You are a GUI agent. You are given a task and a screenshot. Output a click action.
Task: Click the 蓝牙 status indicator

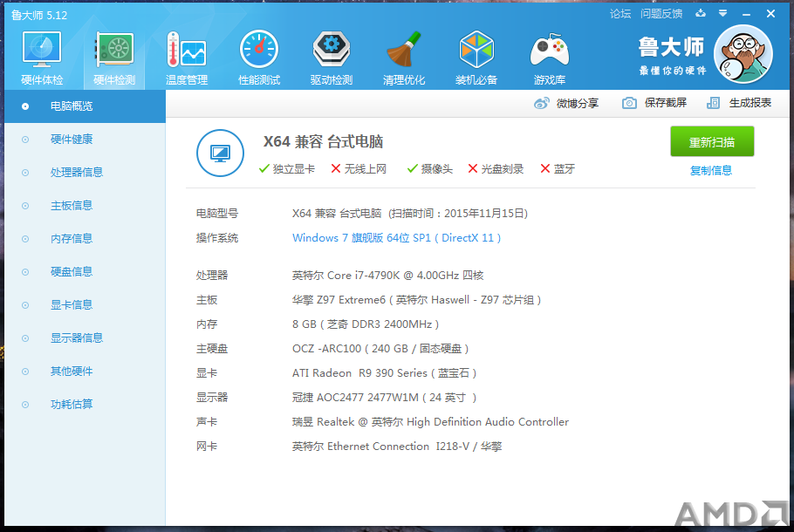[x=558, y=169]
